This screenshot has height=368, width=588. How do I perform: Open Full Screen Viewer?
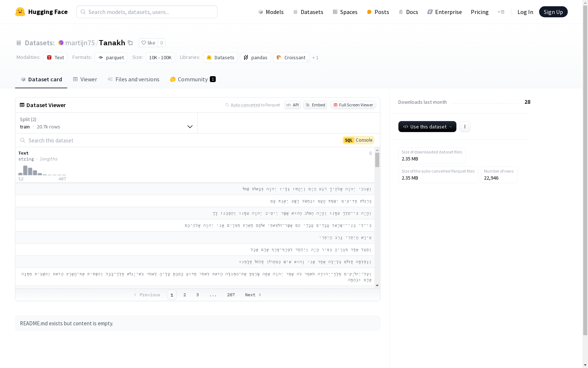pyautogui.click(x=353, y=105)
